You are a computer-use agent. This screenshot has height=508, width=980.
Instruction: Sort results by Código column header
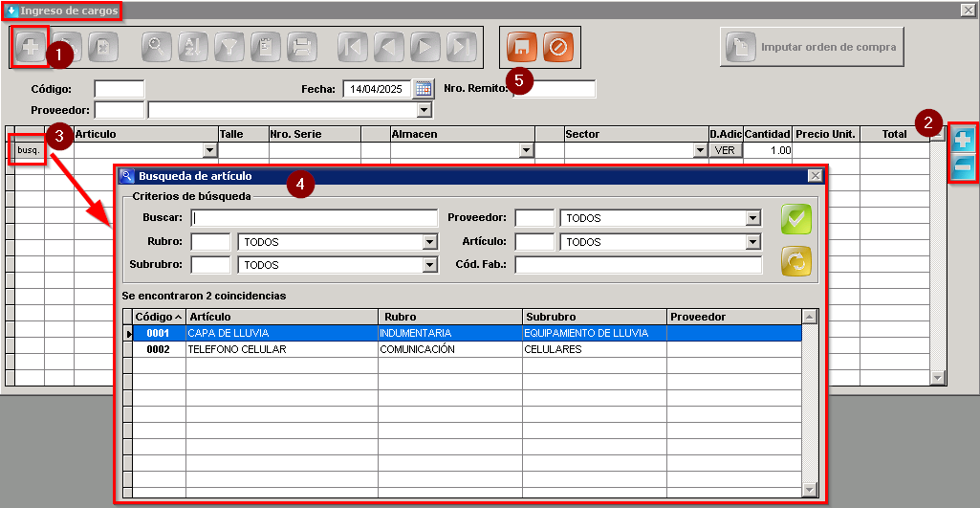159,317
